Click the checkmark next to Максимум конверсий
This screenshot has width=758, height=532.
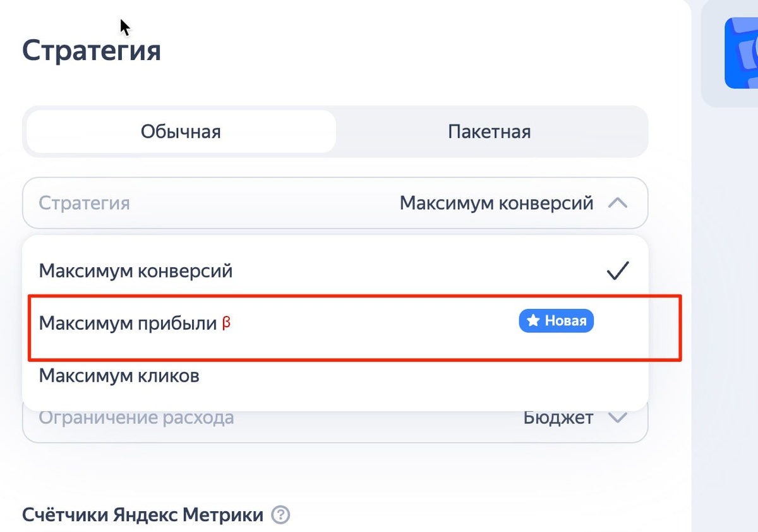point(618,270)
